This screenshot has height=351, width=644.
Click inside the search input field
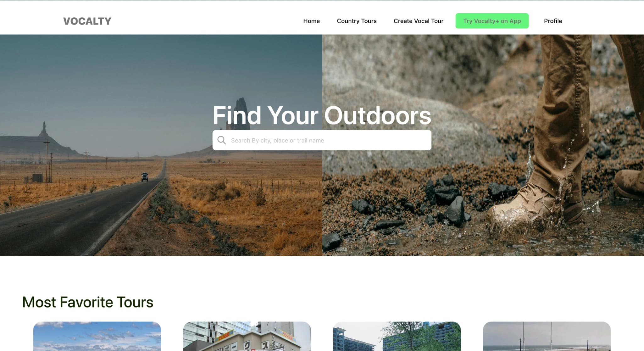(322, 140)
